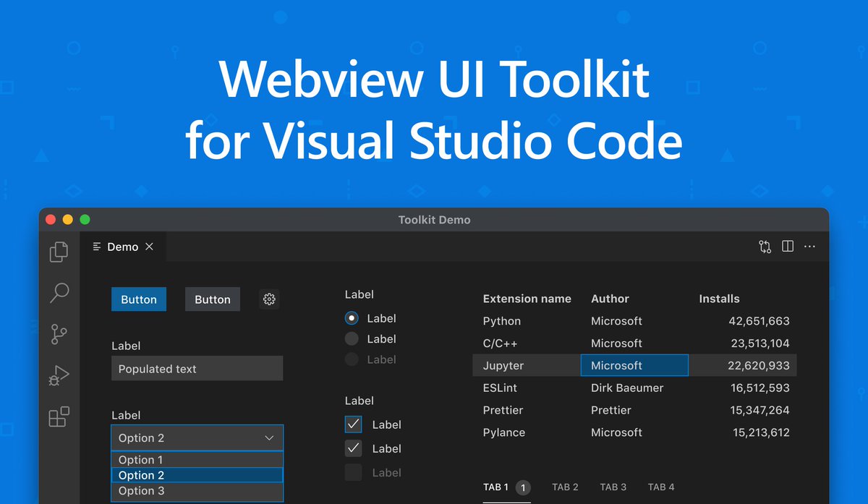The height and width of the screenshot is (504, 868).
Task: Select the Search icon in the activity bar
Action: (x=58, y=293)
